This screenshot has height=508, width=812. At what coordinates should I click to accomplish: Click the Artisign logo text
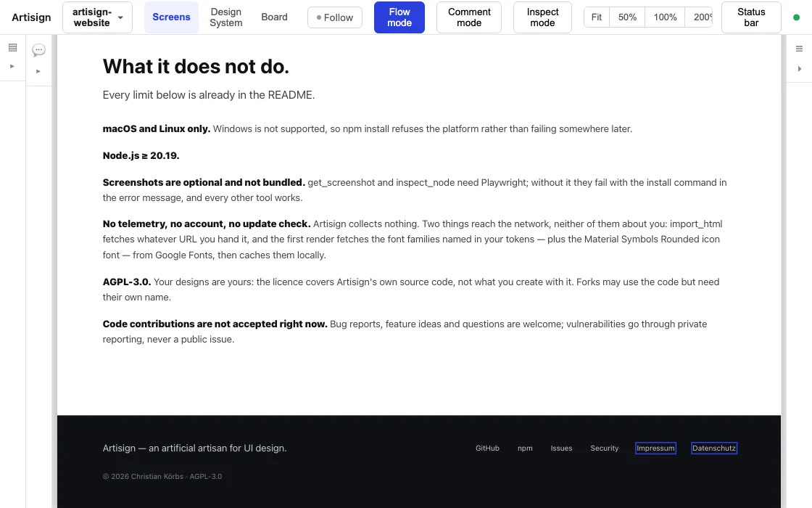coord(32,17)
